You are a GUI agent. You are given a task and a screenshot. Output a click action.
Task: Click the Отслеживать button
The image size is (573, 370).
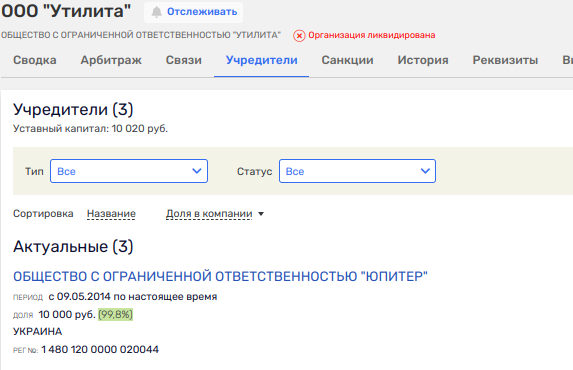pos(193,12)
